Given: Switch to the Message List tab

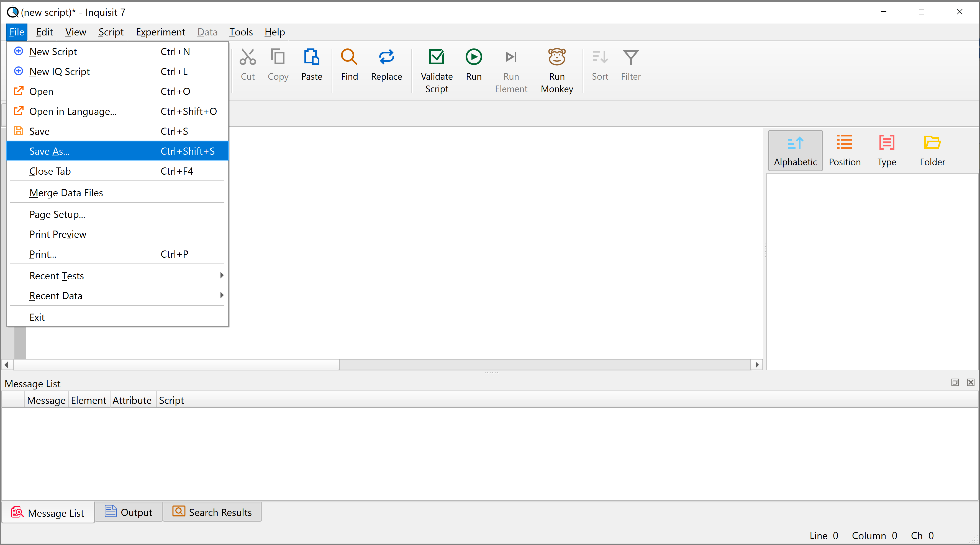Looking at the screenshot, I should tap(48, 513).
